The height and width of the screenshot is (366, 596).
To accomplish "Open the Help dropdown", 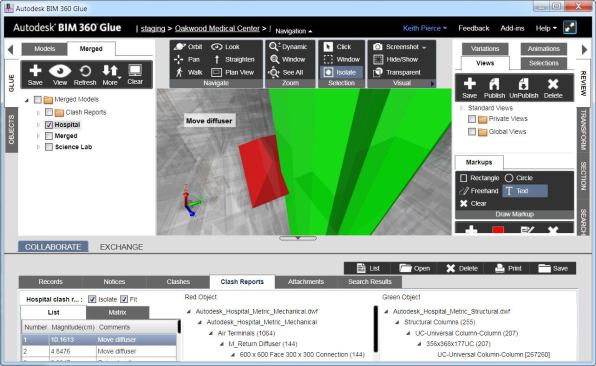I will 546,28.
